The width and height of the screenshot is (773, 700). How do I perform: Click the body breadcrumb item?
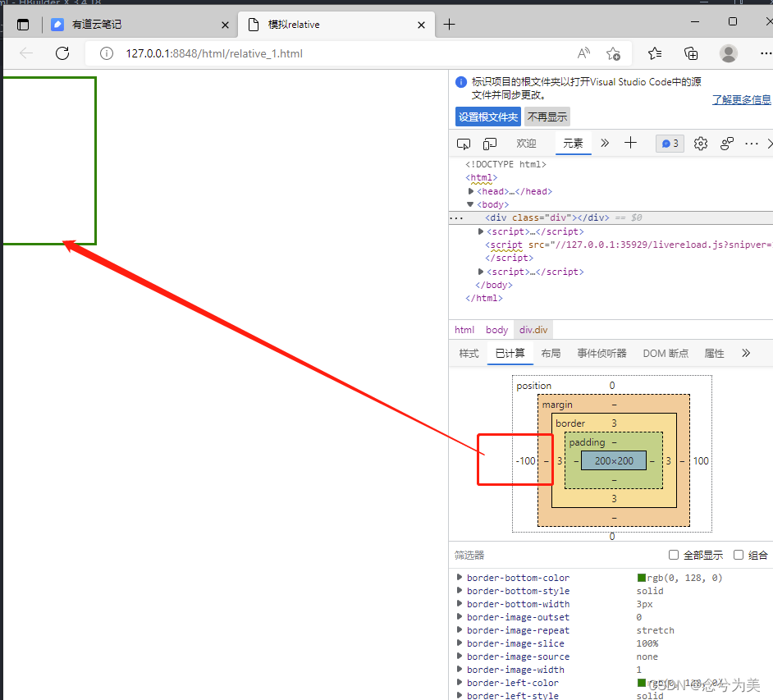pyautogui.click(x=496, y=330)
